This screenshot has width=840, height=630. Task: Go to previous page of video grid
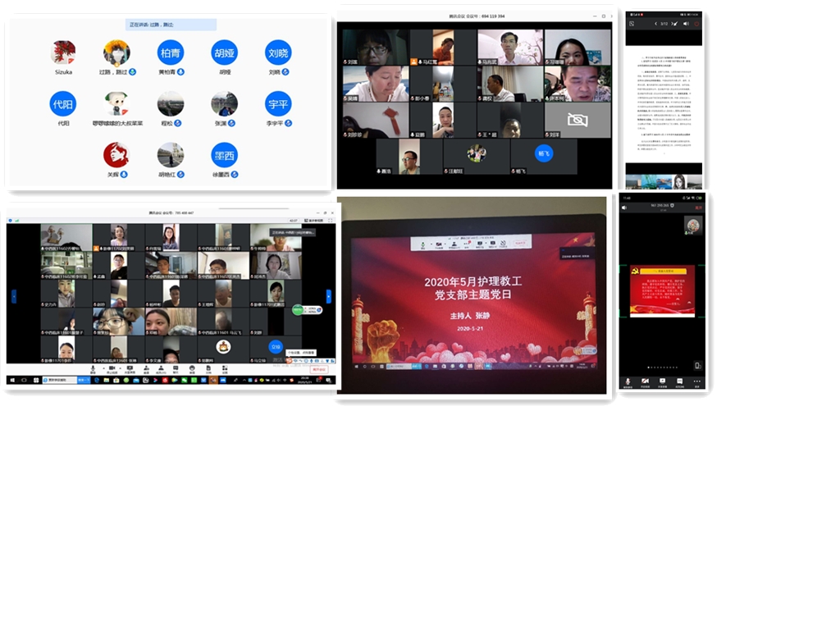tap(13, 296)
